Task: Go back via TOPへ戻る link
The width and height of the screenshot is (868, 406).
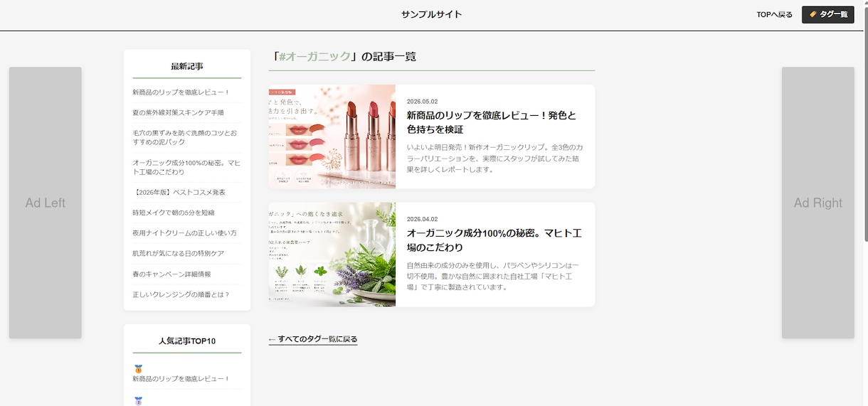Action: (774, 15)
